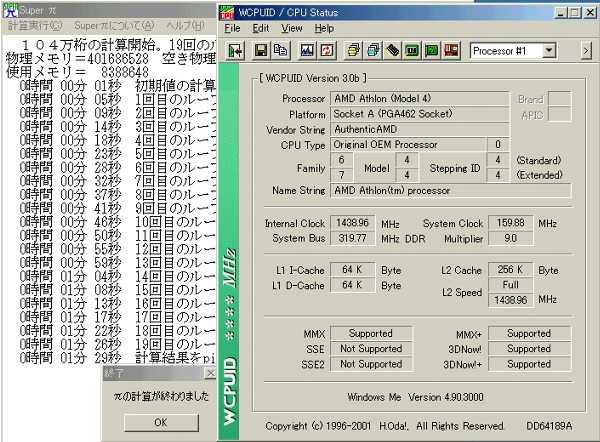Image resolution: width=600 pixels, height=442 pixels.
Task: Click the dark green chip icon
Action: click(412, 51)
